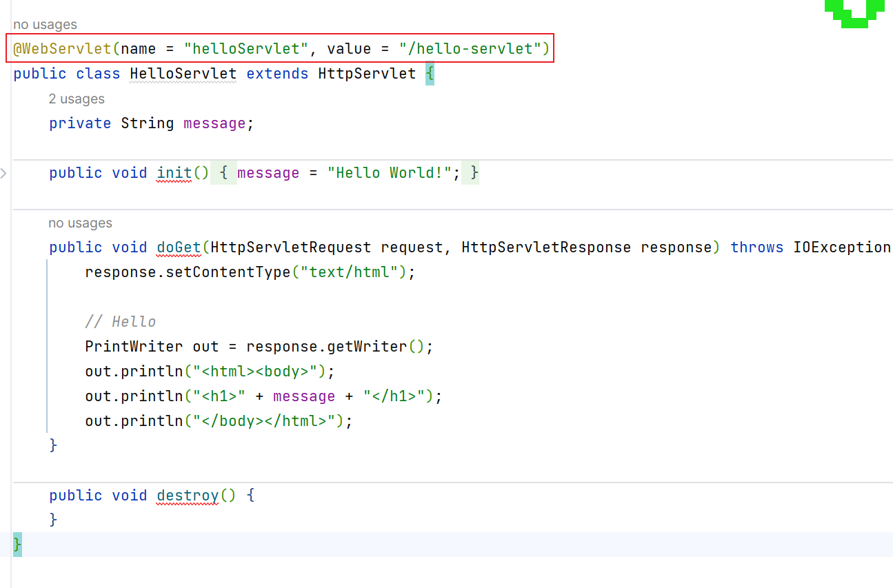Viewport: 893px width, 588px height.
Task: Open the 2 usages hint
Action: [77, 99]
